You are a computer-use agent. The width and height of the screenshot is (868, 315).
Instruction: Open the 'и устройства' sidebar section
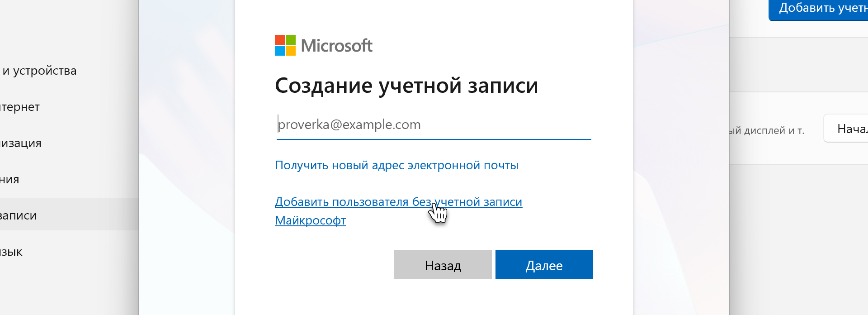tap(40, 71)
